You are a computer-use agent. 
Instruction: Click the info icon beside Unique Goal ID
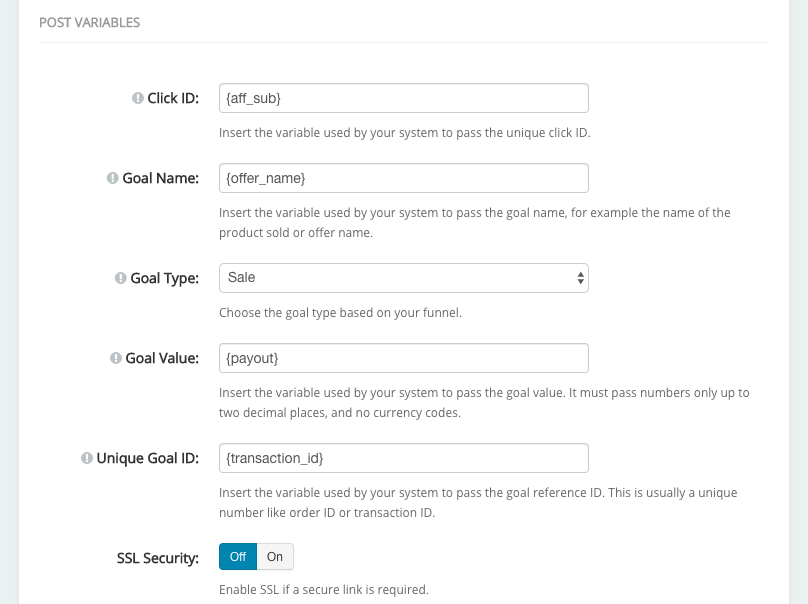coord(87,458)
